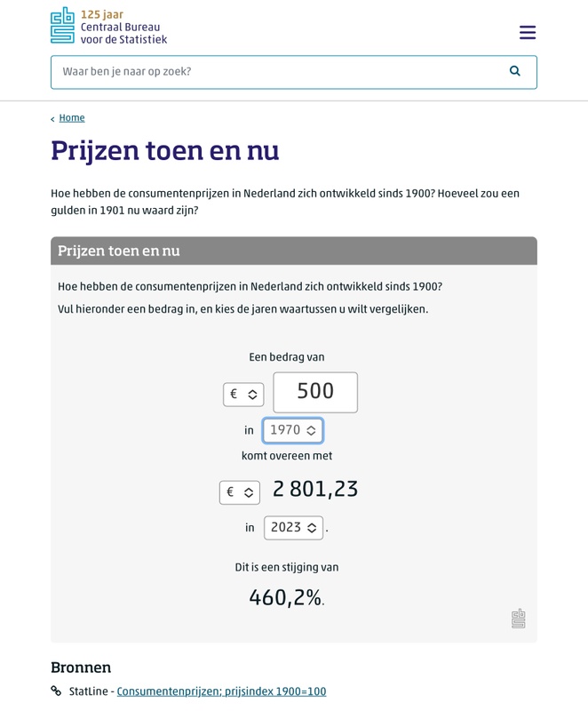Click the CBS watermark in the calculator panel
Screen dimensions: 588x711
519,619
